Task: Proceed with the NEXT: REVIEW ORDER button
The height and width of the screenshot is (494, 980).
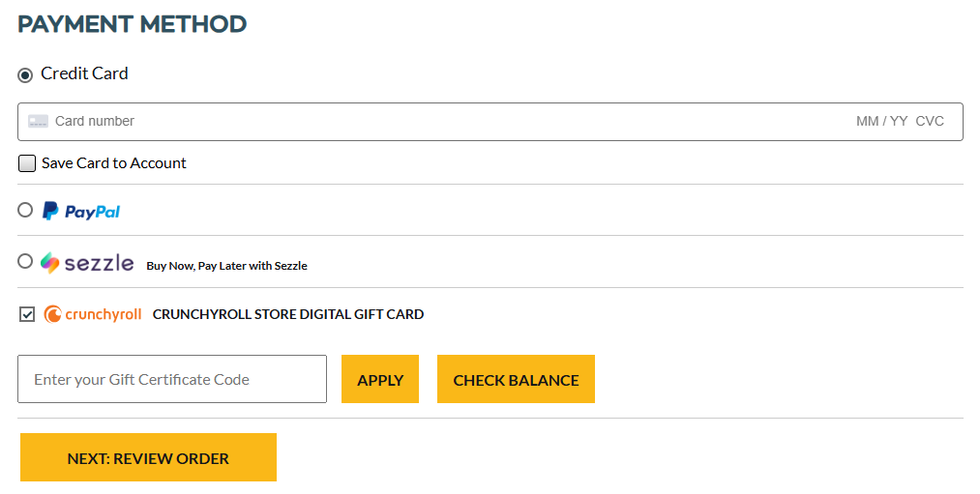Action: click(x=148, y=457)
